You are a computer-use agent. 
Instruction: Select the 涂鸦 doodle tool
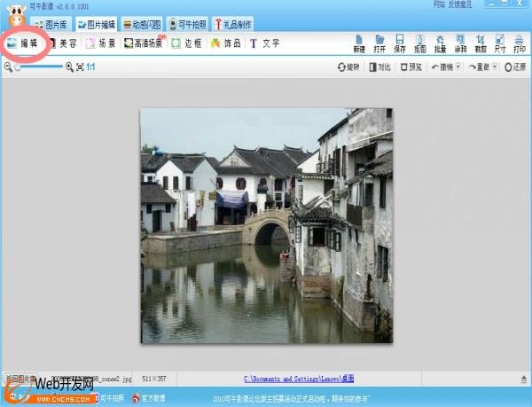click(x=460, y=43)
